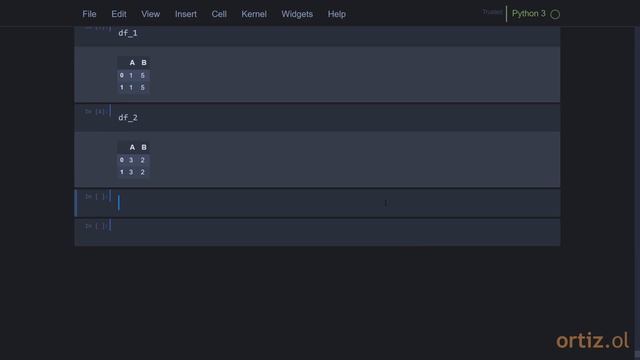Open the Insert menu
Screen dimensions: 640x360
pos(186,14)
